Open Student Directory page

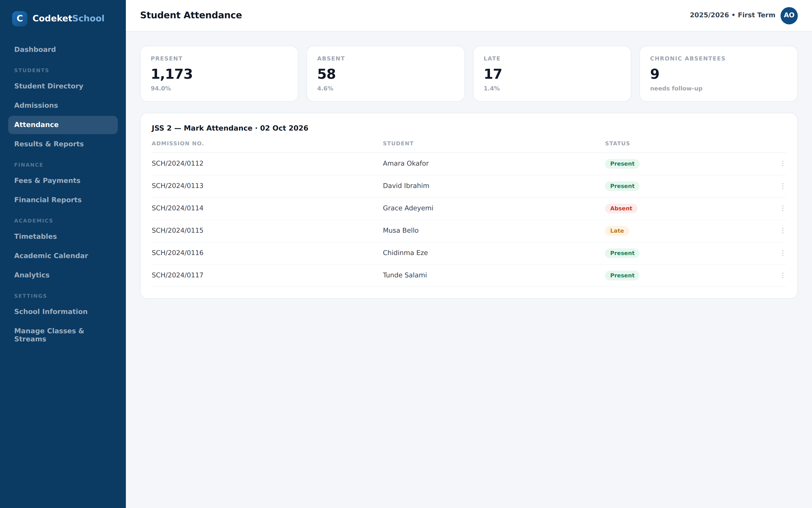(x=63, y=86)
